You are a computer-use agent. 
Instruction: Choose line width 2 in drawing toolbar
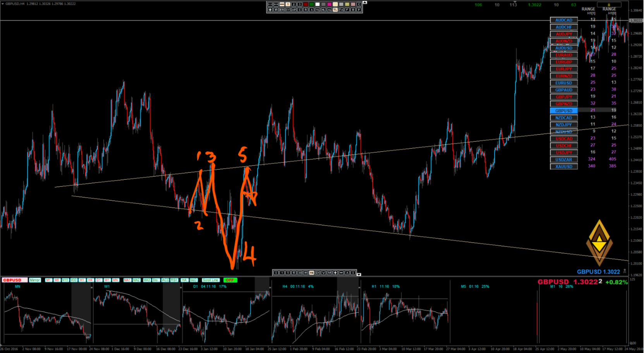coord(294,4)
